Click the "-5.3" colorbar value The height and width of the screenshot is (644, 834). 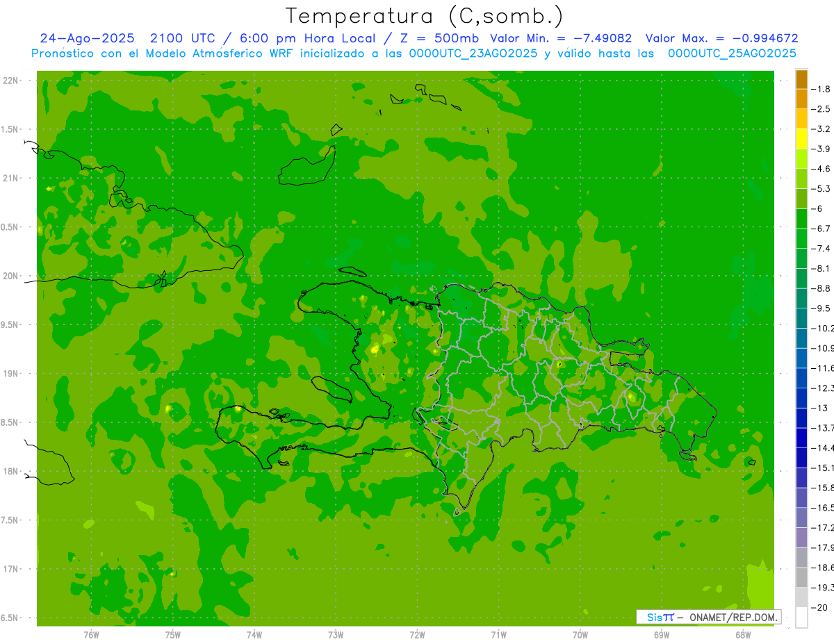click(x=821, y=188)
